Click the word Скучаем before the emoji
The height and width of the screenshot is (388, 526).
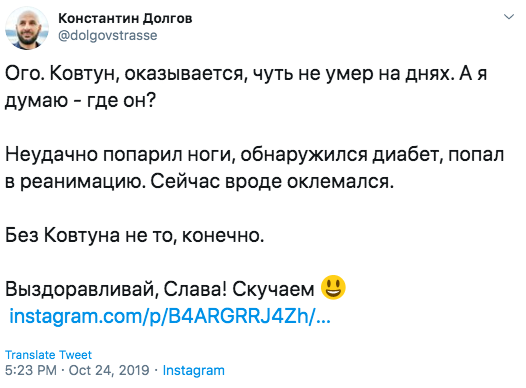tap(273, 289)
